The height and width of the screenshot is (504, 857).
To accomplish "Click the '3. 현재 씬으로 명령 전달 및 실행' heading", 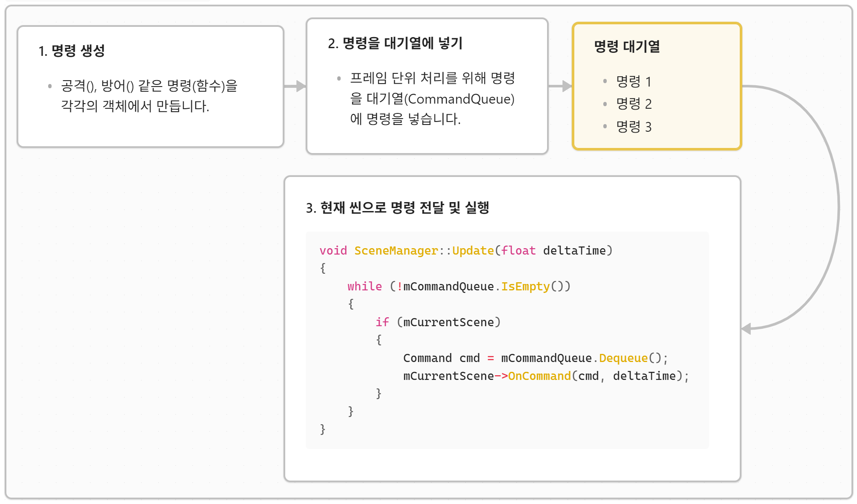I will [x=397, y=208].
